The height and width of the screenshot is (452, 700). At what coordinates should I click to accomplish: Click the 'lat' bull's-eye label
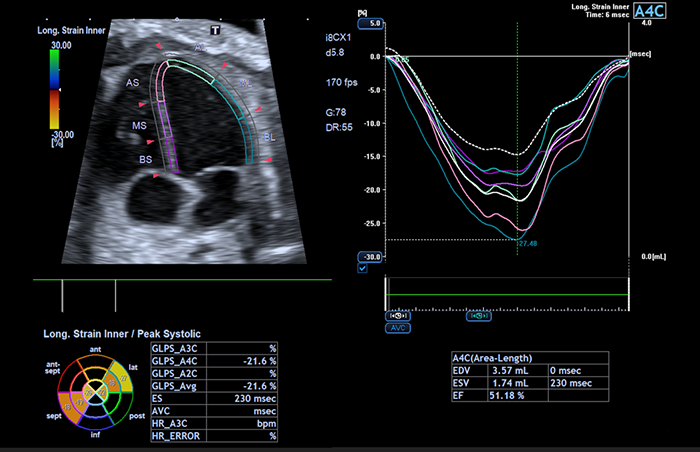click(133, 367)
